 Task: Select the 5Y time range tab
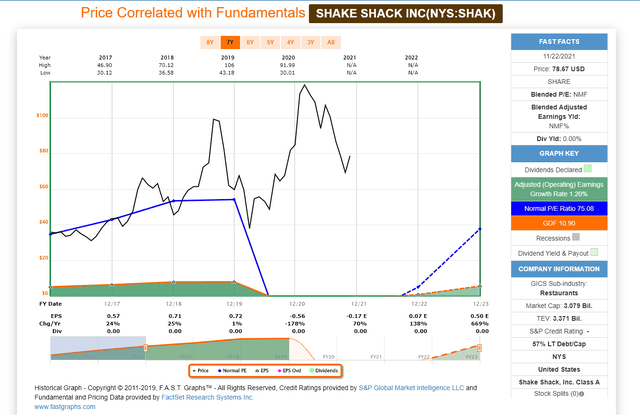[270, 42]
